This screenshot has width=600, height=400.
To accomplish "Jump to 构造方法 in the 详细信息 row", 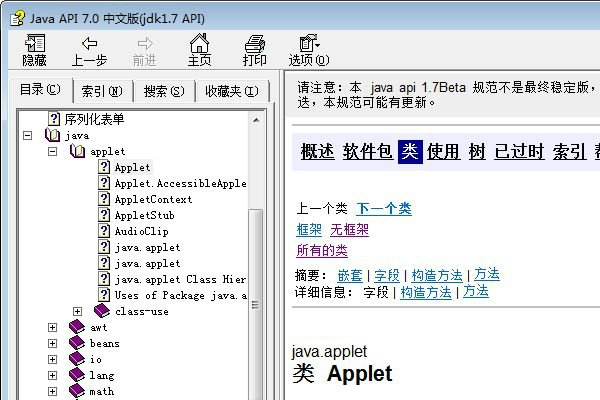I will (x=426, y=292).
